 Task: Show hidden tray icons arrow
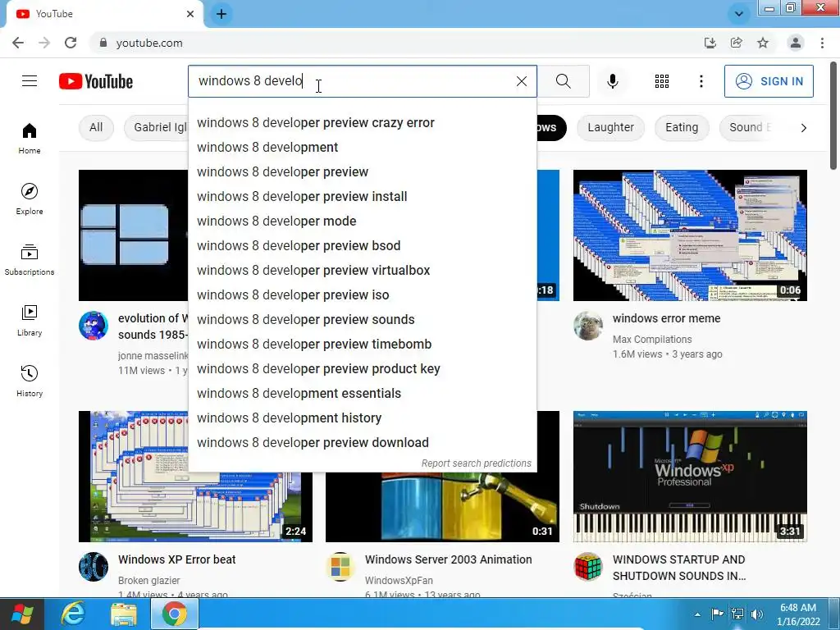click(697, 615)
